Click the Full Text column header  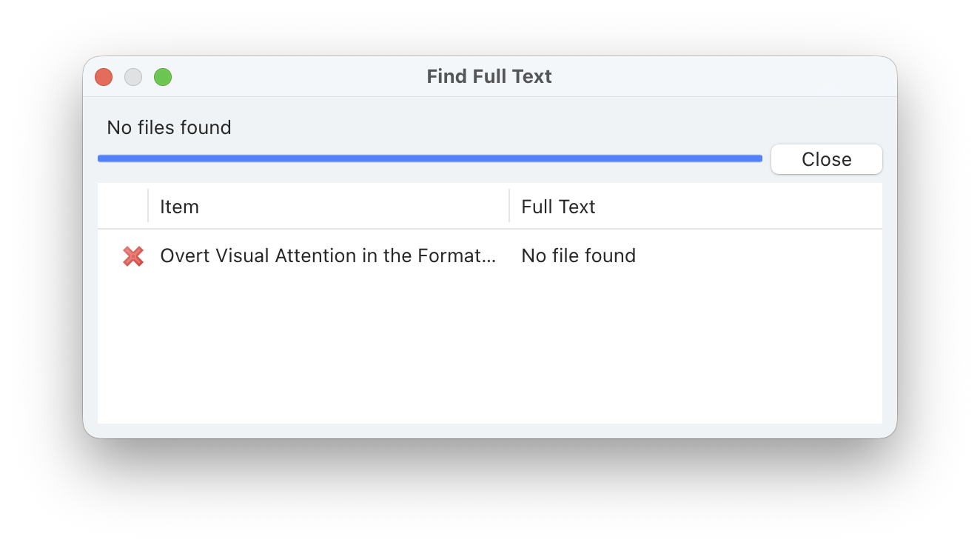click(x=558, y=207)
